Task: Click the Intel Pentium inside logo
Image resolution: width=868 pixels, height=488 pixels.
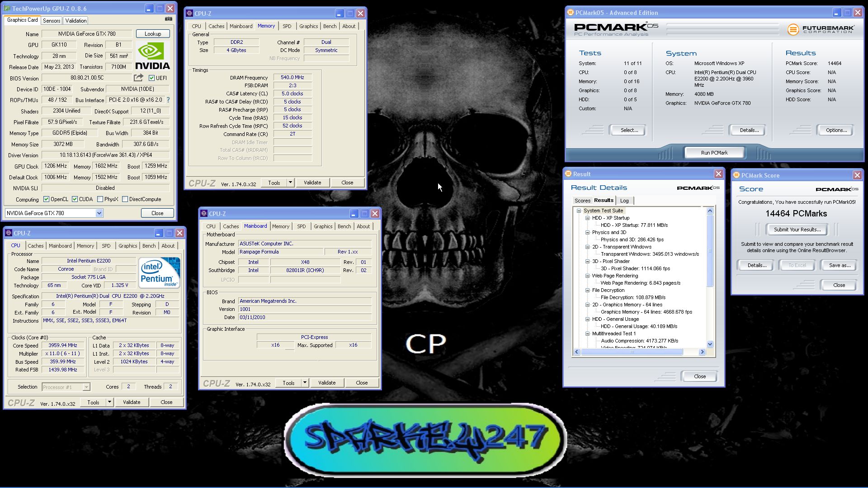Action: pos(159,273)
